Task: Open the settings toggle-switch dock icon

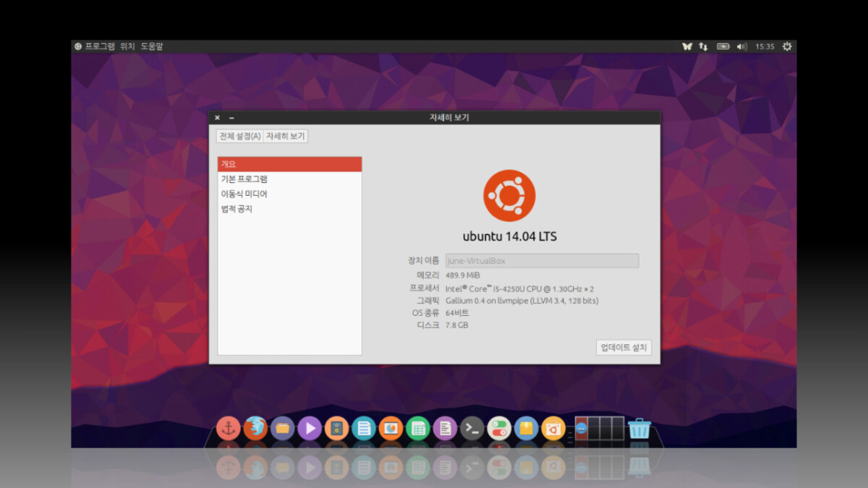Action: (x=499, y=429)
